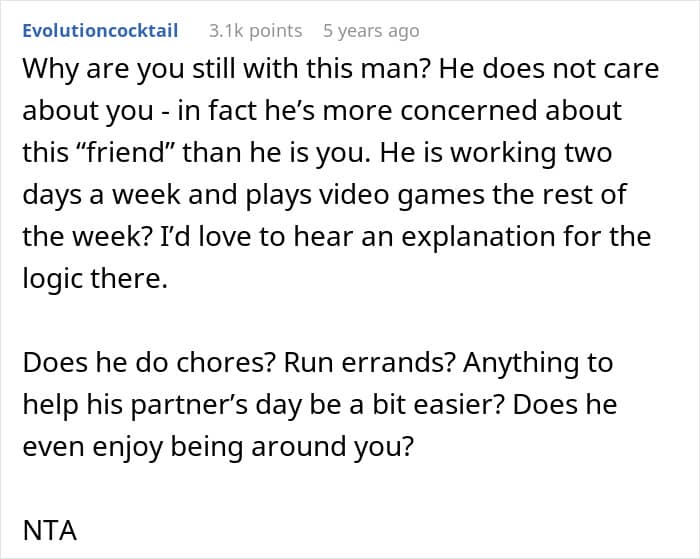
Task: Open the Evolutioncocktail user profile link
Action: [x=100, y=30]
